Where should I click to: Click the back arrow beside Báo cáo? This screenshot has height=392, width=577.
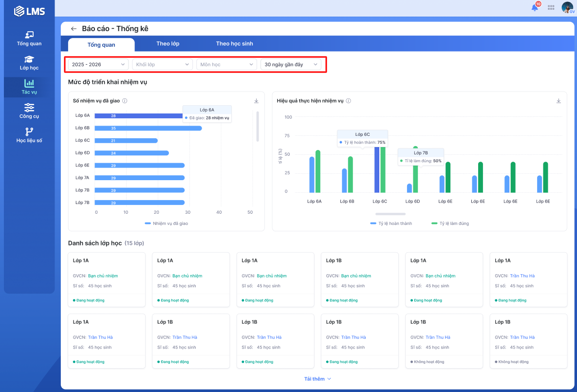click(74, 29)
